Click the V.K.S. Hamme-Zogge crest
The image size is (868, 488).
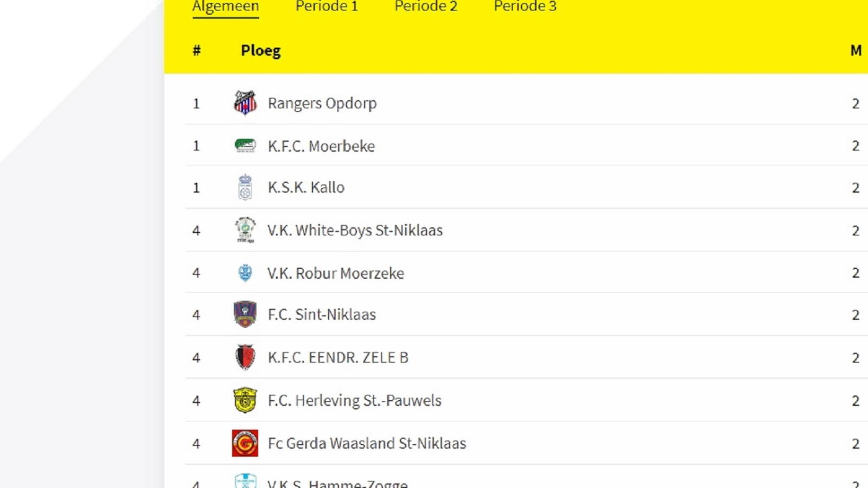coord(245,481)
